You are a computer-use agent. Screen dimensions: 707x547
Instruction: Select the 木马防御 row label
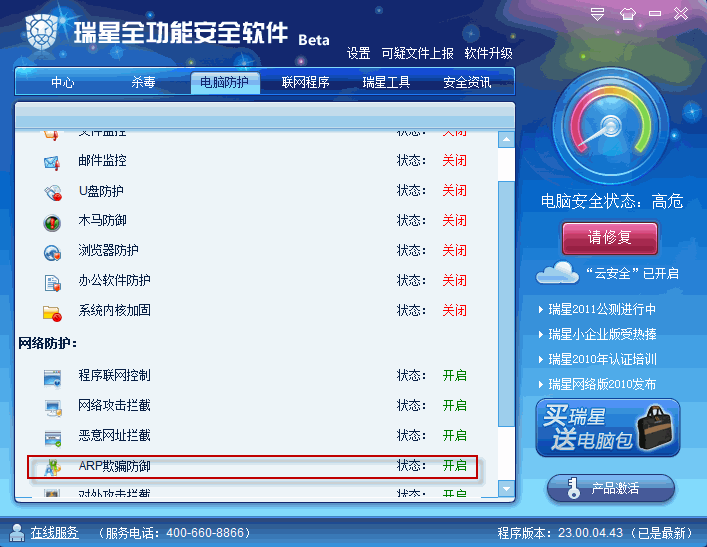[102, 221]
